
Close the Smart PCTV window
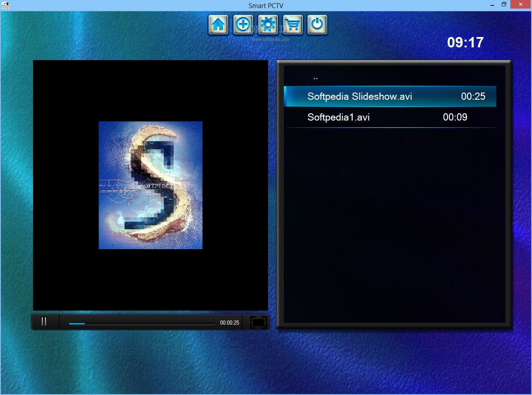(x=521, y=5)
